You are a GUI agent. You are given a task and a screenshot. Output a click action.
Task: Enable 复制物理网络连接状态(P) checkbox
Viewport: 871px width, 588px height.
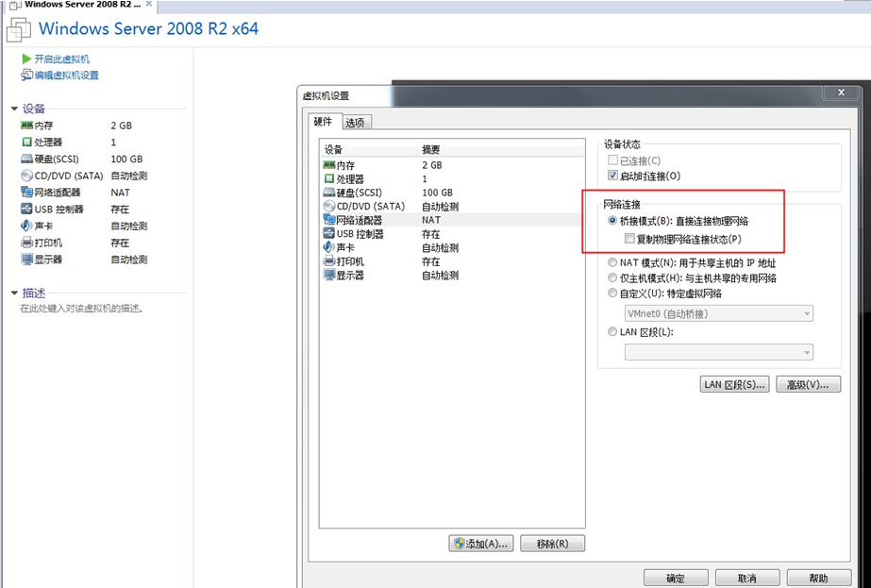click(x=629, y=239)
